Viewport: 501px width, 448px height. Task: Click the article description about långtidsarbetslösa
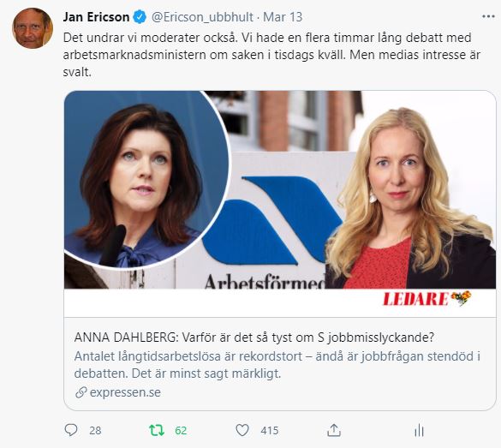click(277, 365)
